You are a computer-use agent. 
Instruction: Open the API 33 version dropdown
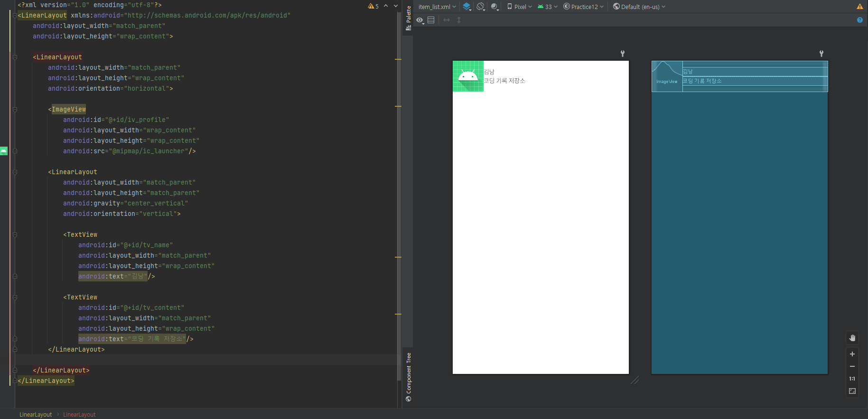(x=548, y=7)
